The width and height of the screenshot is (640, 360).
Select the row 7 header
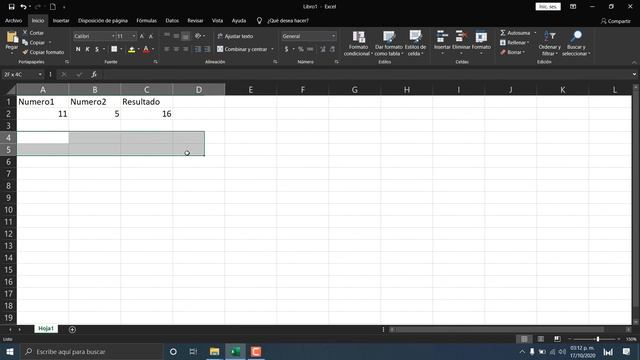click(8, 174)
